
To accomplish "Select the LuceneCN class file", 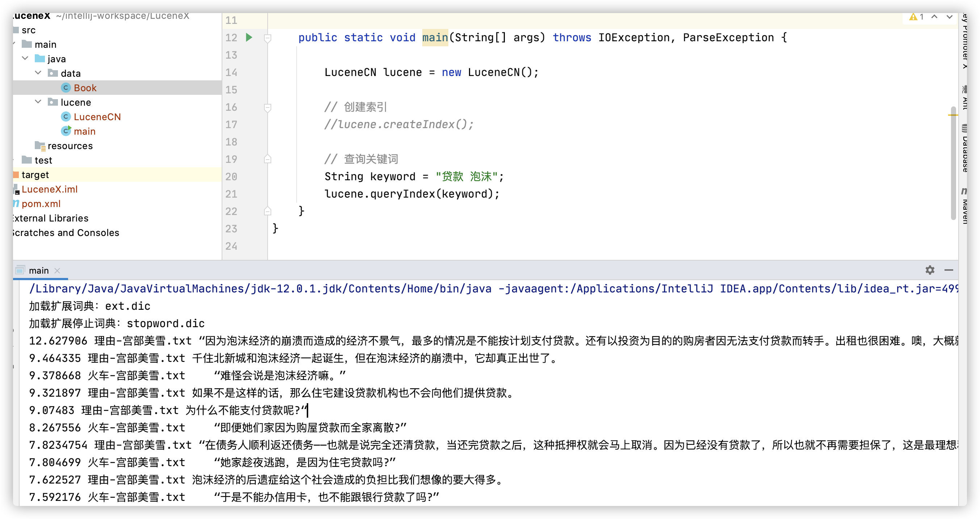I will pos(97,117).
